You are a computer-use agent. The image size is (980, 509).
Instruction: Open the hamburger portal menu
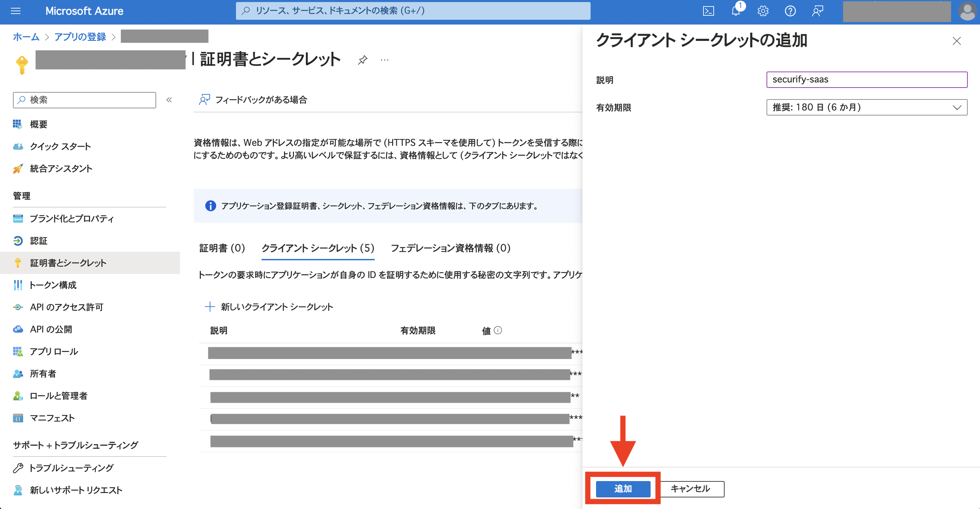pos(16,11)
